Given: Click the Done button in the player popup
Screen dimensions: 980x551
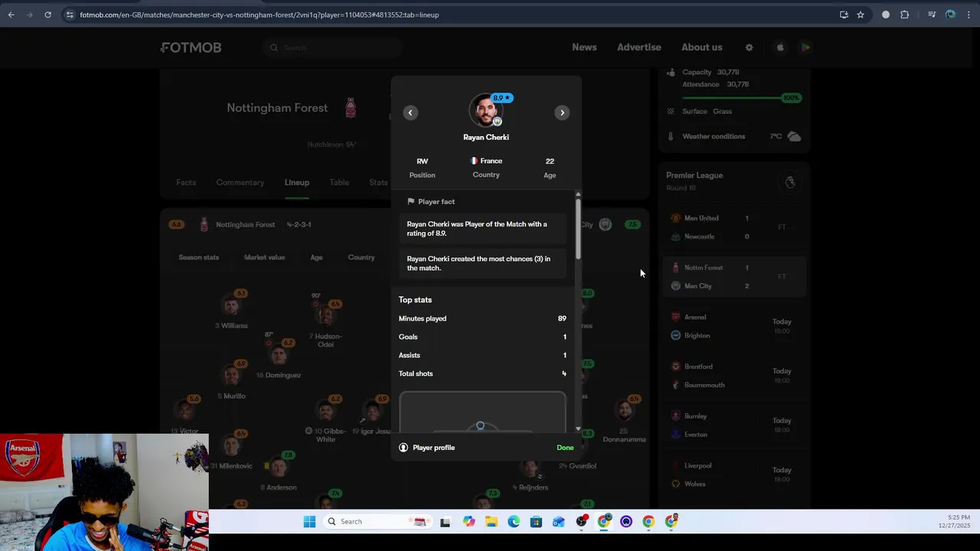Looking at the screenshot, I should (565, 448).
